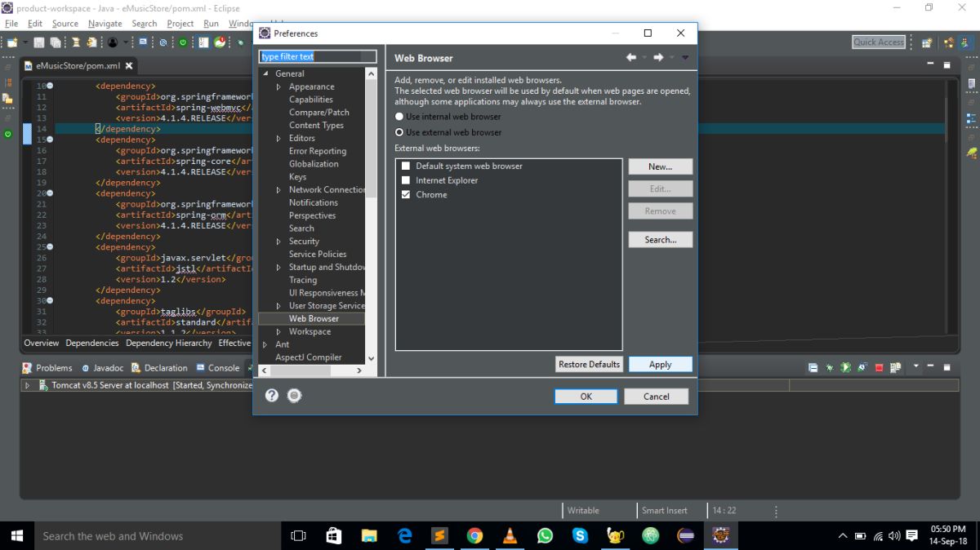Viewport: 980px width, 550px height.
Task: Click the Apply button in Preferences
Action: 660,364
